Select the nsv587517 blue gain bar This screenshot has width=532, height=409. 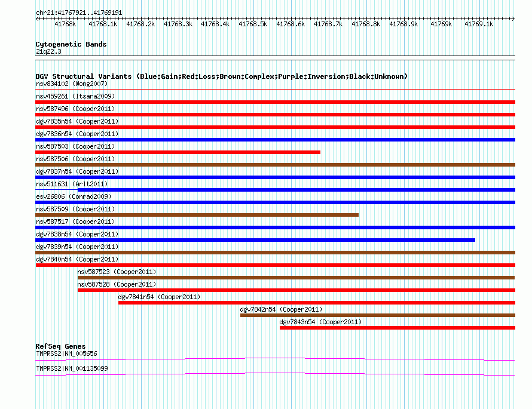275,227
